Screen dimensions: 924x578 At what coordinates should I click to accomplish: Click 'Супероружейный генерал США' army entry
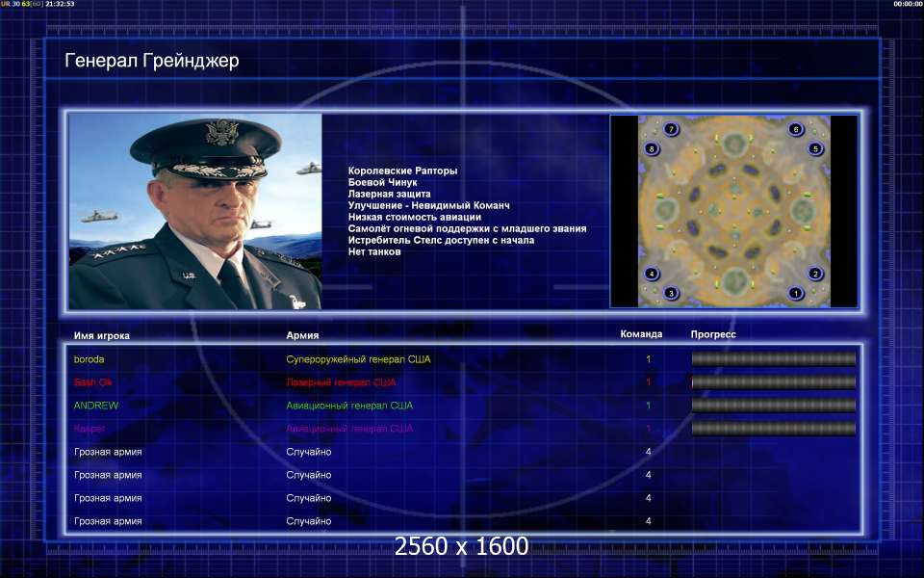(x=358, y=359)
